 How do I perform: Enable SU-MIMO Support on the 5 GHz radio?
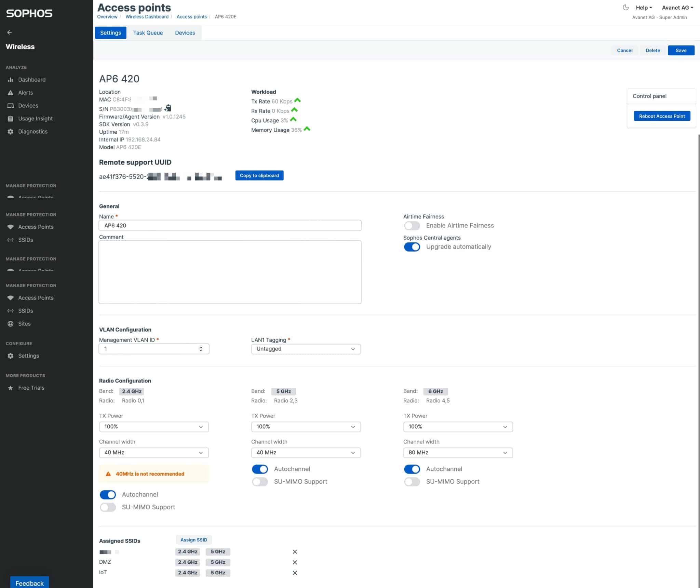tap(260, 481)
